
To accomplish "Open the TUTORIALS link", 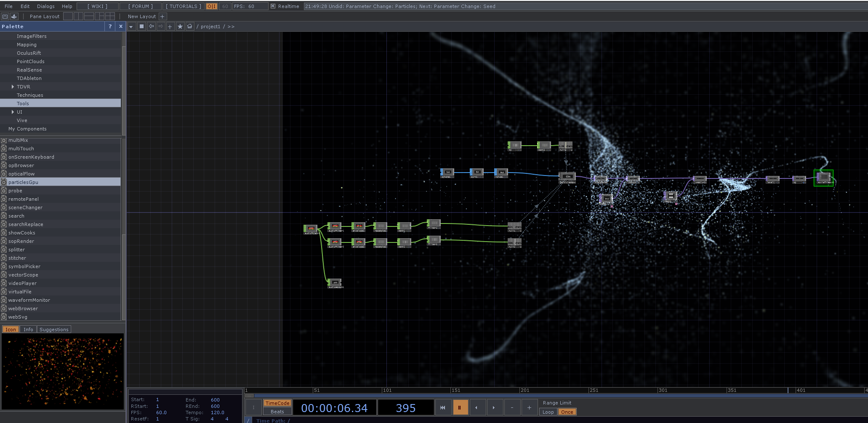I will pos(183,6).
